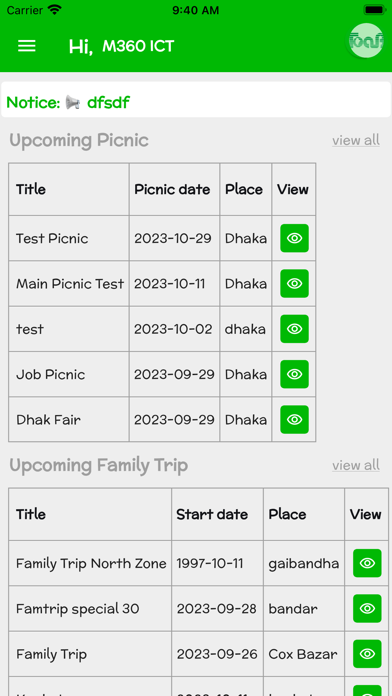Select the Picnic date column header
The image size is (392, 696).
[172, 190]
